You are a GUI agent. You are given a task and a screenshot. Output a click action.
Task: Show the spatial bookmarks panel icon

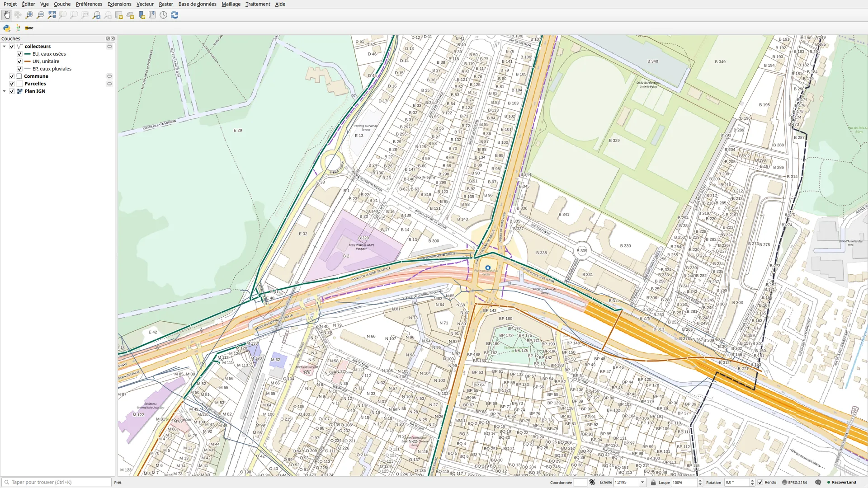click(152, 15)
